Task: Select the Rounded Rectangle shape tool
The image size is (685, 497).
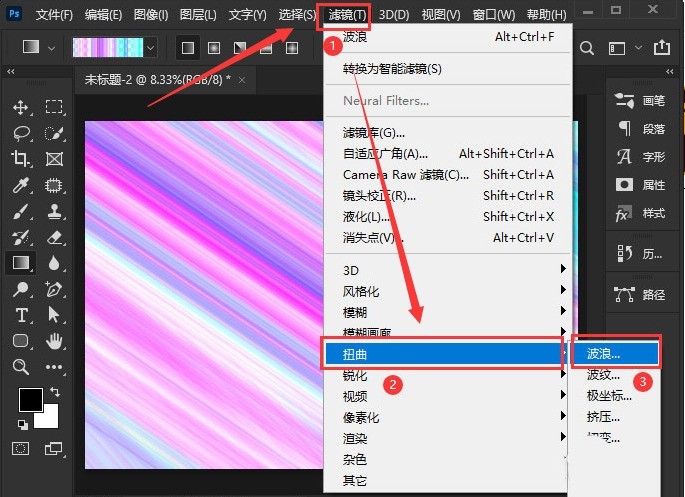Action: pos(21,340)
